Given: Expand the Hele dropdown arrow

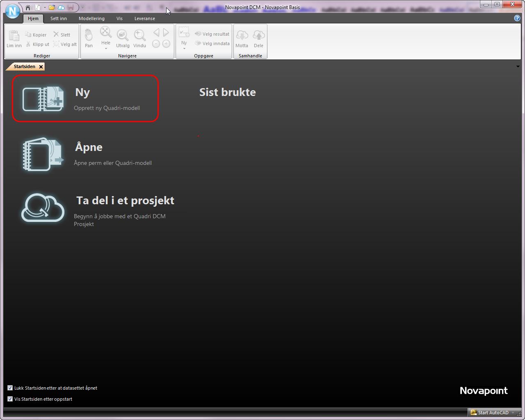Looking at the screenshot, I should click(x=106, y=48).
